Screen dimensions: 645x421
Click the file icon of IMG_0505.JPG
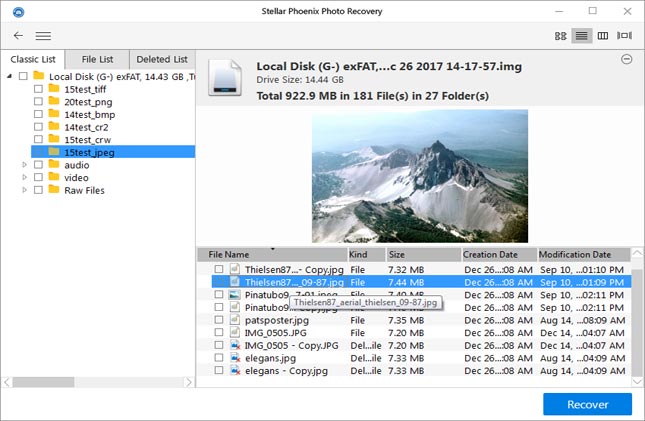(x=235, y=332)
